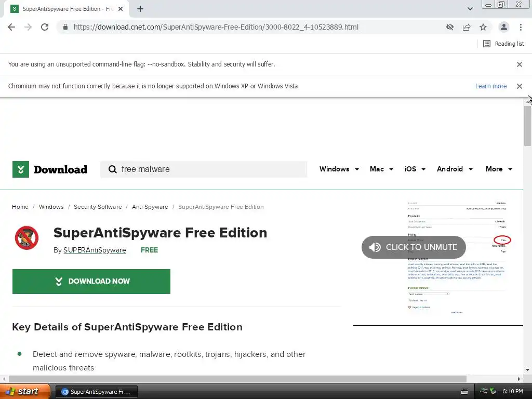Image resolution: width=532 pixels, height=399 pixels.
Task: Open the tab search chevron
Action: point(470,9)
